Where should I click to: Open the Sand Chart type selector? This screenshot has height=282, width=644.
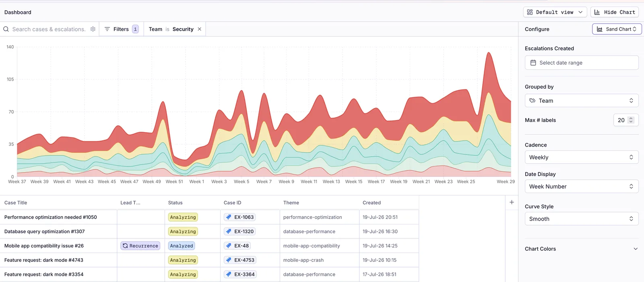[x=617, y=29]
